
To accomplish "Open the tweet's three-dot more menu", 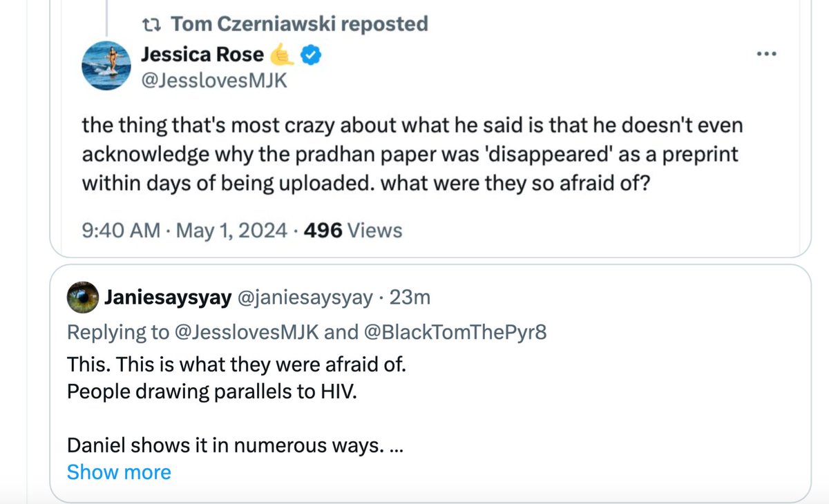I will tap(767, 55).
